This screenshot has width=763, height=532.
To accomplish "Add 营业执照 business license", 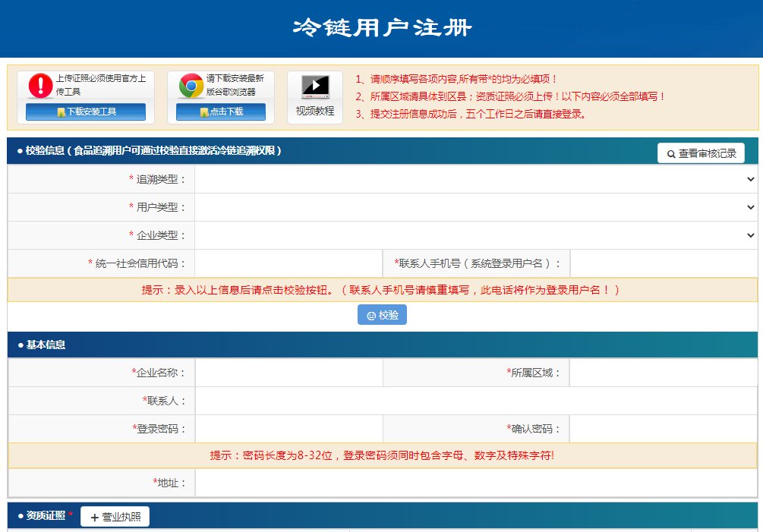I will pyautogui.click(x=115, y=517).
